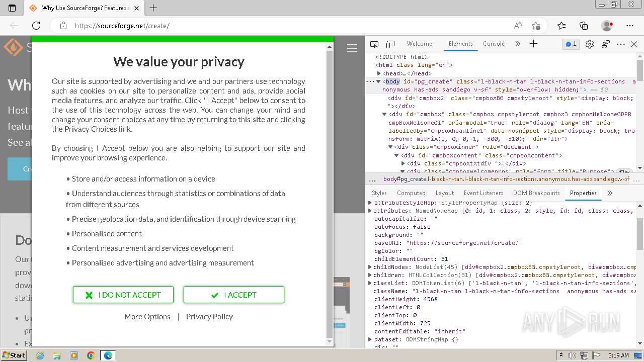Open the tab actions menu icon
Image resolution: width=644 pixels, height=362 pixels.
[13, 8]
